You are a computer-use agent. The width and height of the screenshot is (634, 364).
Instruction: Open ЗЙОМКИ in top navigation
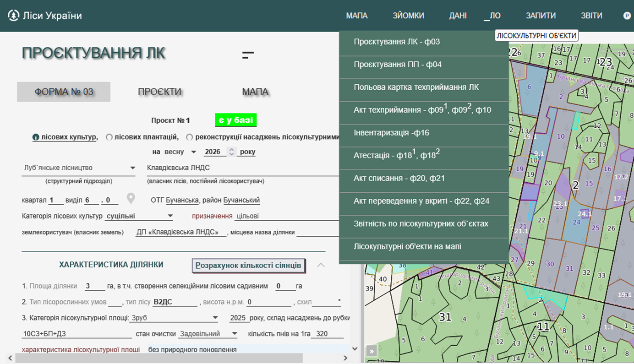tap(408, 16)
